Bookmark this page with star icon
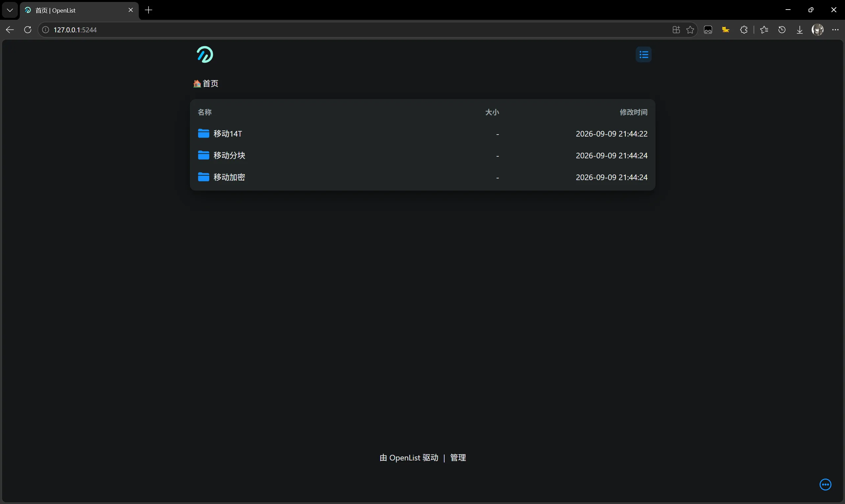 tap(690, 30)
